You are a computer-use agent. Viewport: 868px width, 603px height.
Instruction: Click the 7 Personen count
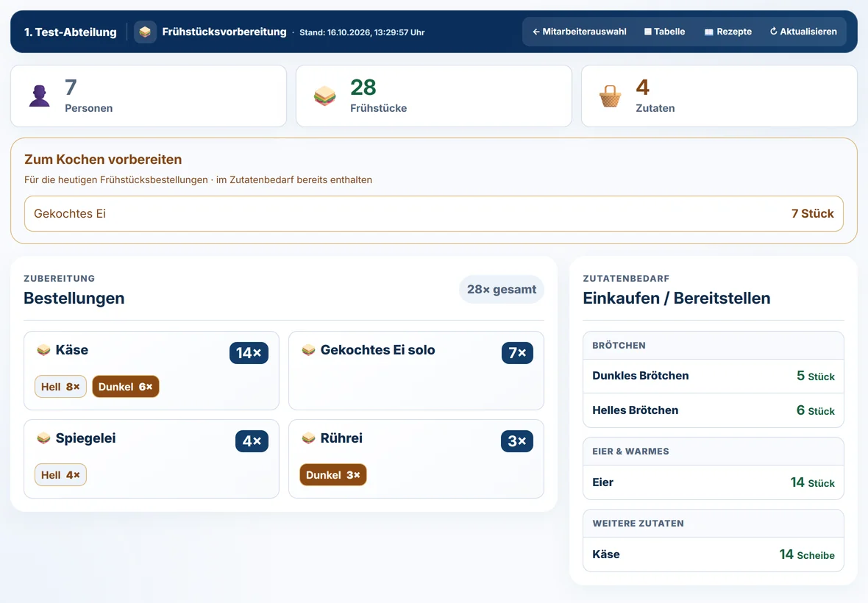point(71,88)
